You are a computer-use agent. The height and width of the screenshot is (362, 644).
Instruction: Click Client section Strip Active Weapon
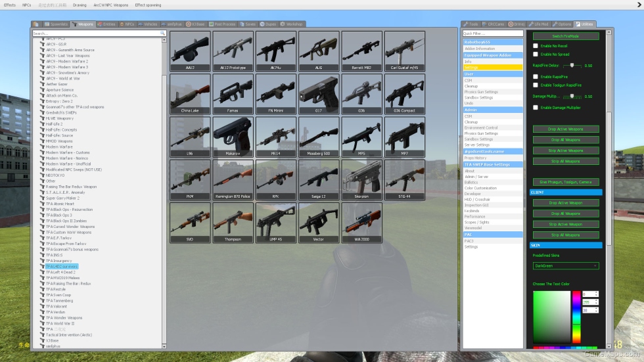click(566, 224)
